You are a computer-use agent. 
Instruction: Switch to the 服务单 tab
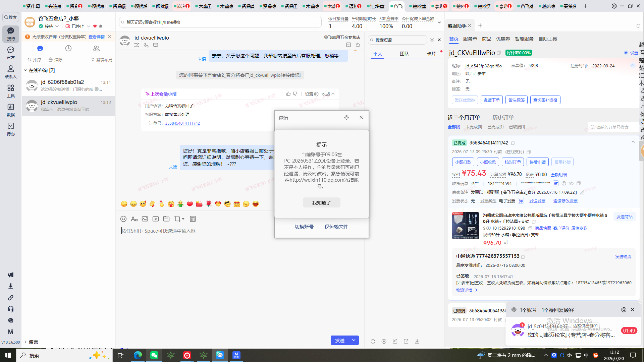click(x=470, y=39)
